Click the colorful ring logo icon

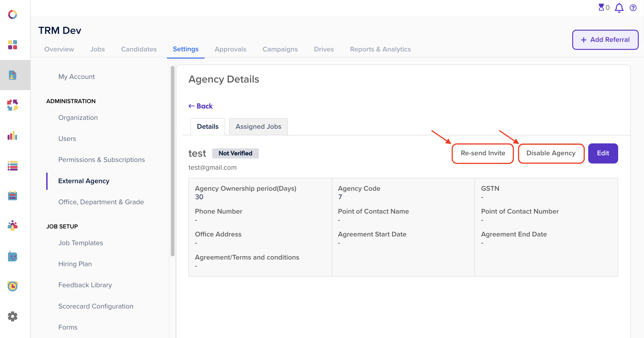tap(13, 14)
